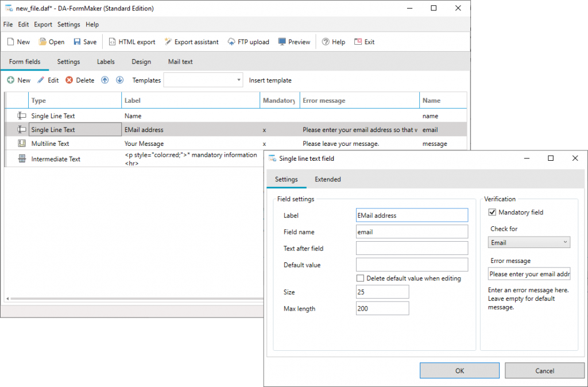
Task: Uncheck the Mandatory field checkbox
Action: tap(492, 212)
